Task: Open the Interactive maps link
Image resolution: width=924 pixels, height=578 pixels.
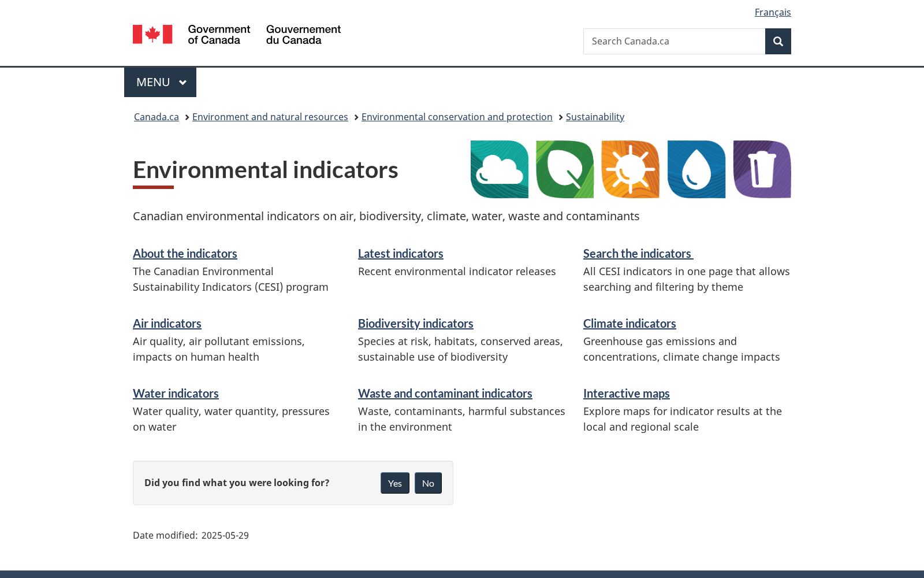Action: tap(627, 393)
